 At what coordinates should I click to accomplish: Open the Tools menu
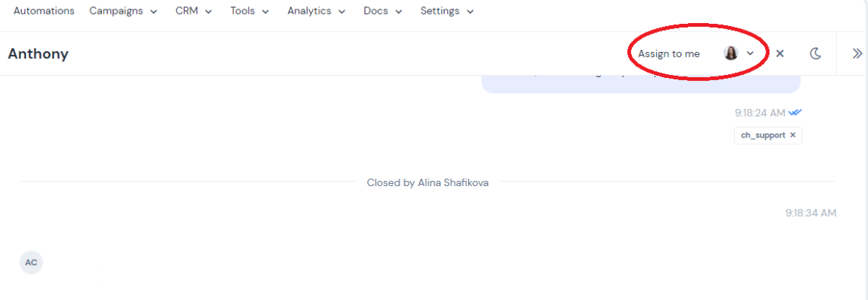249,12
